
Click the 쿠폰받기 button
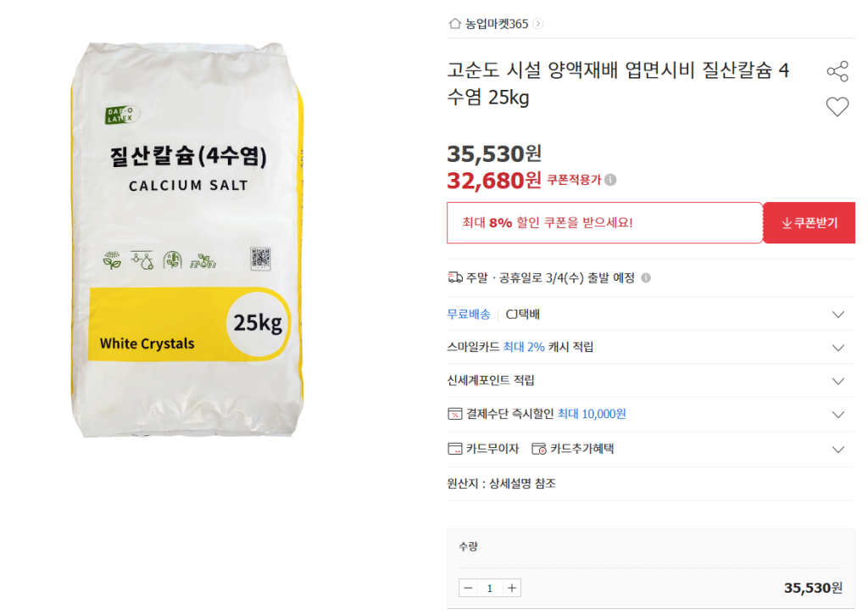[809, 223]
